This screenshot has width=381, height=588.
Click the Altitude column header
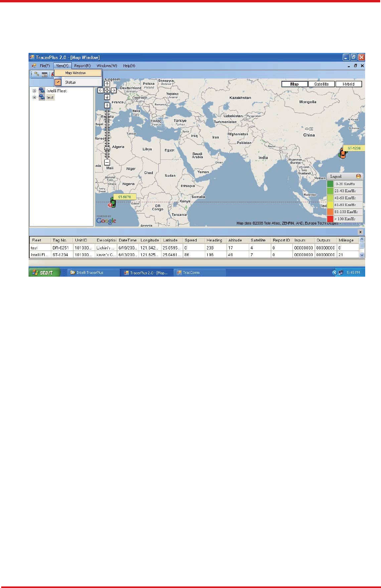click(238, 240)
